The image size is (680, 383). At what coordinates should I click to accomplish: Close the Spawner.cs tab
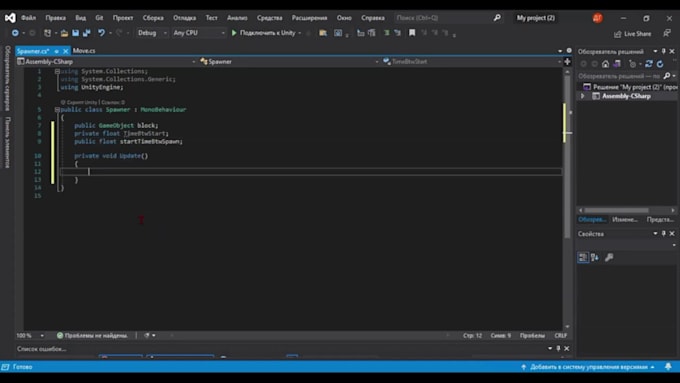[65, 51]
